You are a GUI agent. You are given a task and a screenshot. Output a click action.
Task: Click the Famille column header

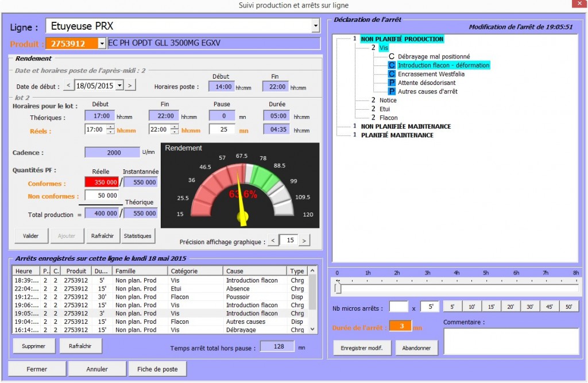coord(140,271)
